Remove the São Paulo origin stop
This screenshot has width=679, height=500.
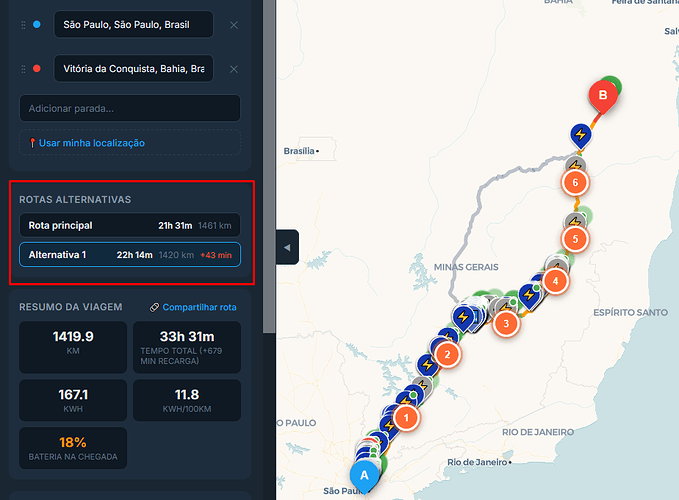234,25
